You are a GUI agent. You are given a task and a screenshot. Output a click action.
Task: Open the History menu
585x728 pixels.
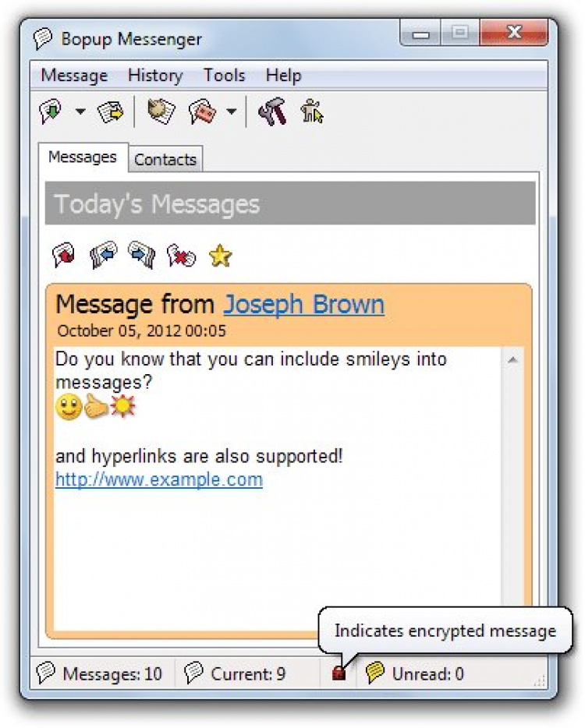155,75
